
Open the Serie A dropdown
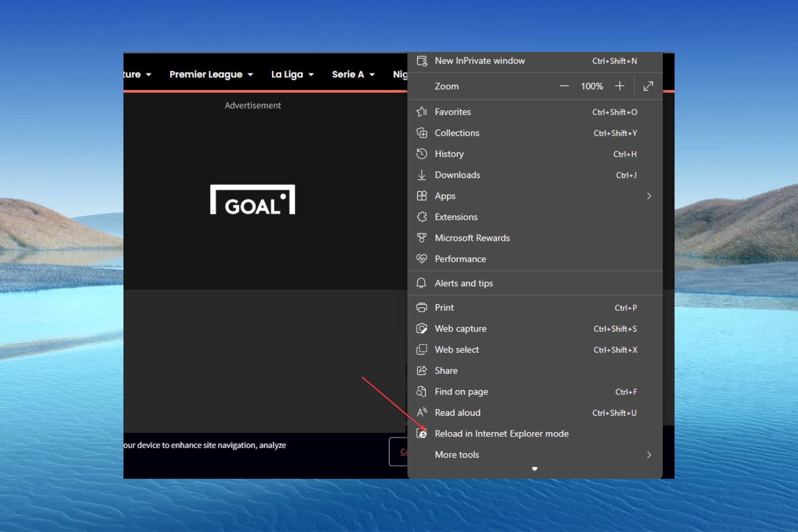tap(353, 74)
